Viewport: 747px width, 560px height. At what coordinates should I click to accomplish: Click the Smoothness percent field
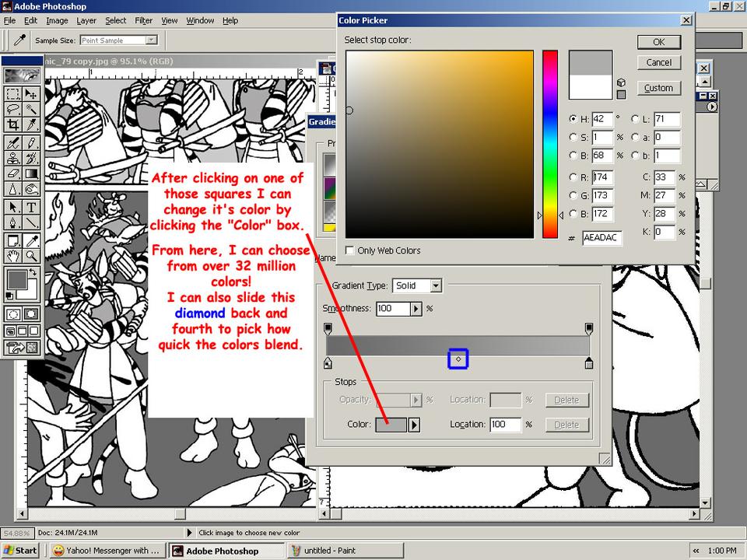pos(393,309)
